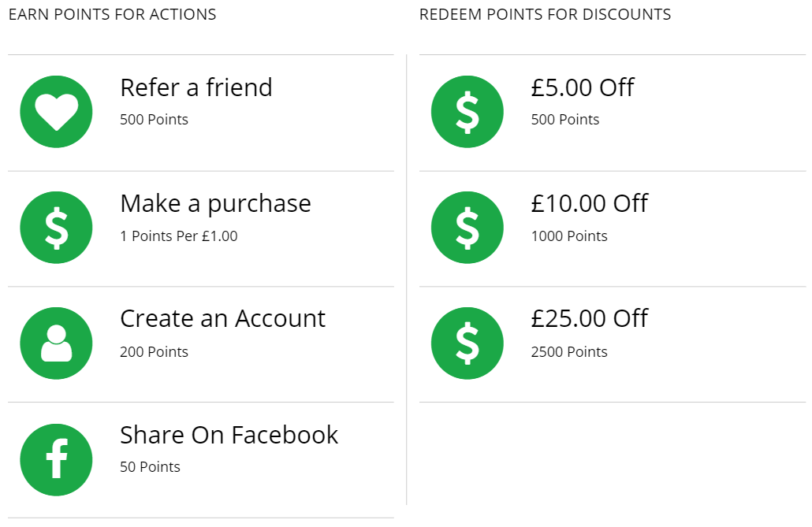812x527 pixels.
Task: Open the Refer a friend title
Action: [x=196, y=87]
